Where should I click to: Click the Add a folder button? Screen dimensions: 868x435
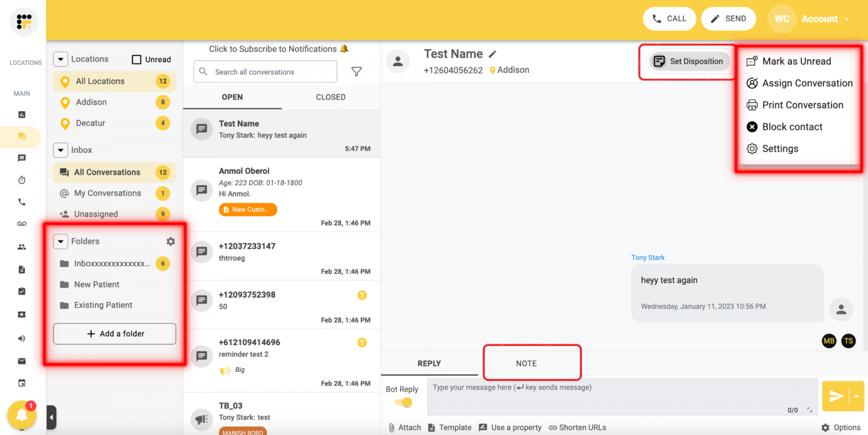pos(114,334)
